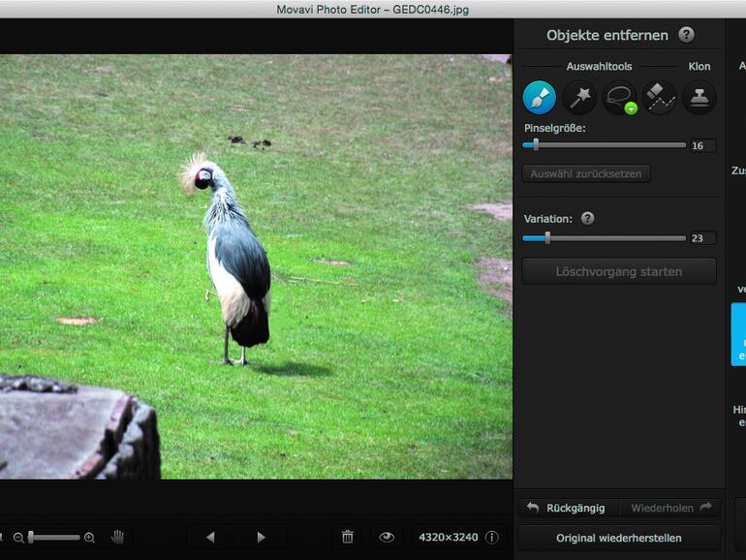Activate the hand pan tool
Screen dimensions: 746x560
click(x=117, y=537)
